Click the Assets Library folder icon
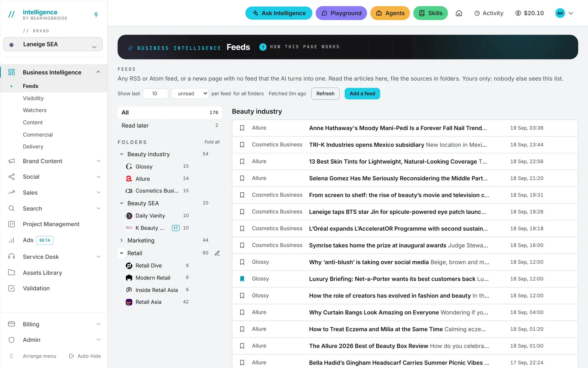 (x=11, y=273)
